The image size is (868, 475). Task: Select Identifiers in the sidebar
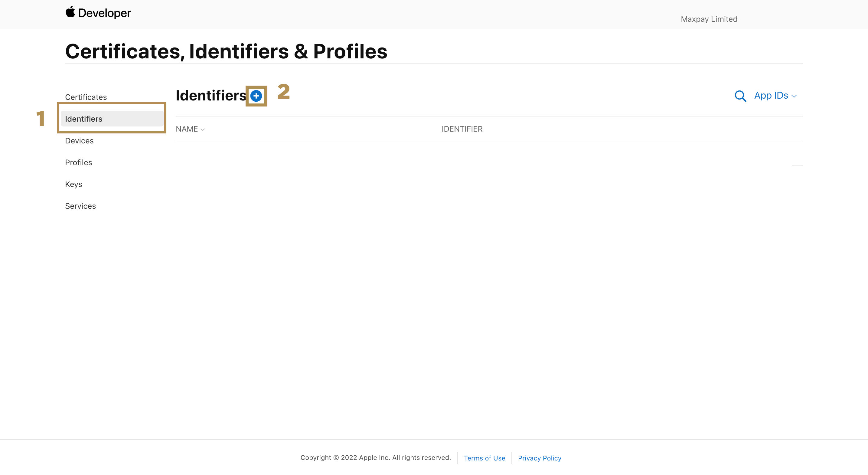[83, 119]
